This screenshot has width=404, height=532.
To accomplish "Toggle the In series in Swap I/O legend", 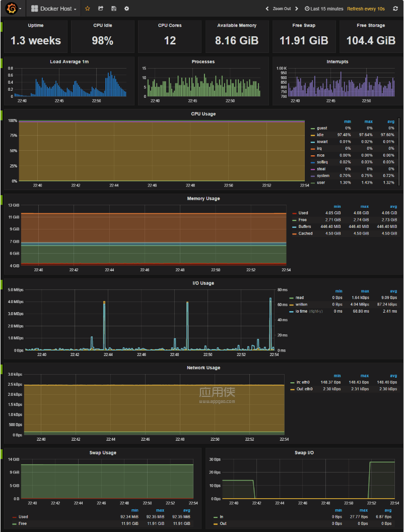I will 222,517.
